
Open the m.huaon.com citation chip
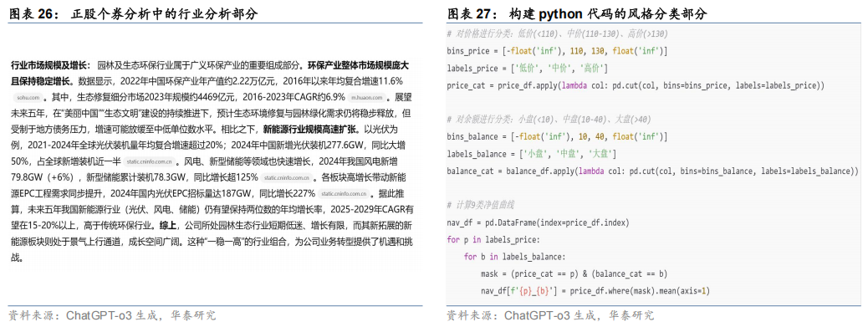coord(366,98)
